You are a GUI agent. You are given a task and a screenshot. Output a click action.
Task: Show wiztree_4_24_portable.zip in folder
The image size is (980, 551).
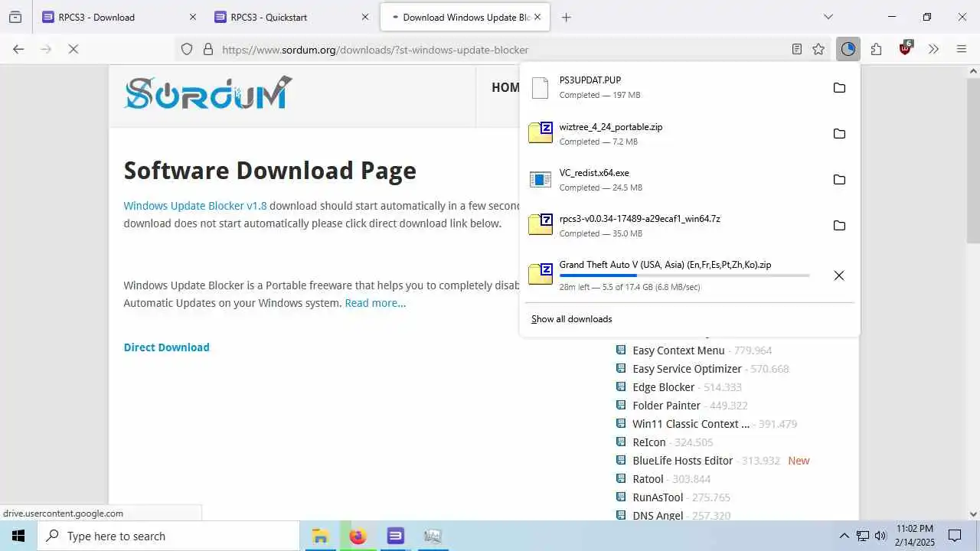pos(839,134)
